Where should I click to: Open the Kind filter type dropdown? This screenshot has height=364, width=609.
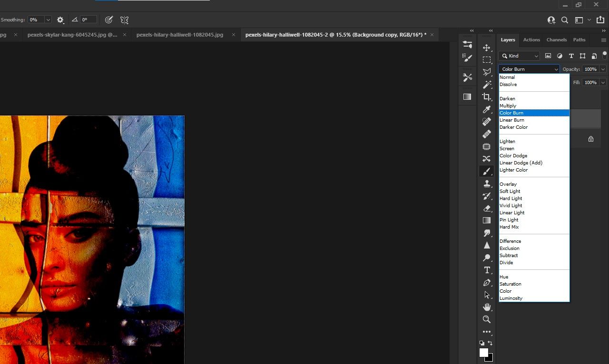[519, 56]
